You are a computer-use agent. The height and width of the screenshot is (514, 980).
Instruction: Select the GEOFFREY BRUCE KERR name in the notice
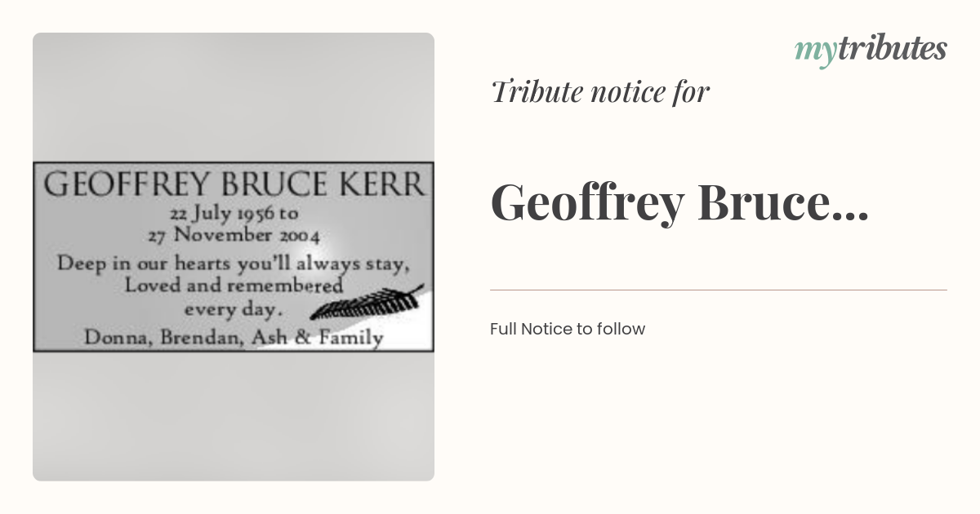pos(234,184)
